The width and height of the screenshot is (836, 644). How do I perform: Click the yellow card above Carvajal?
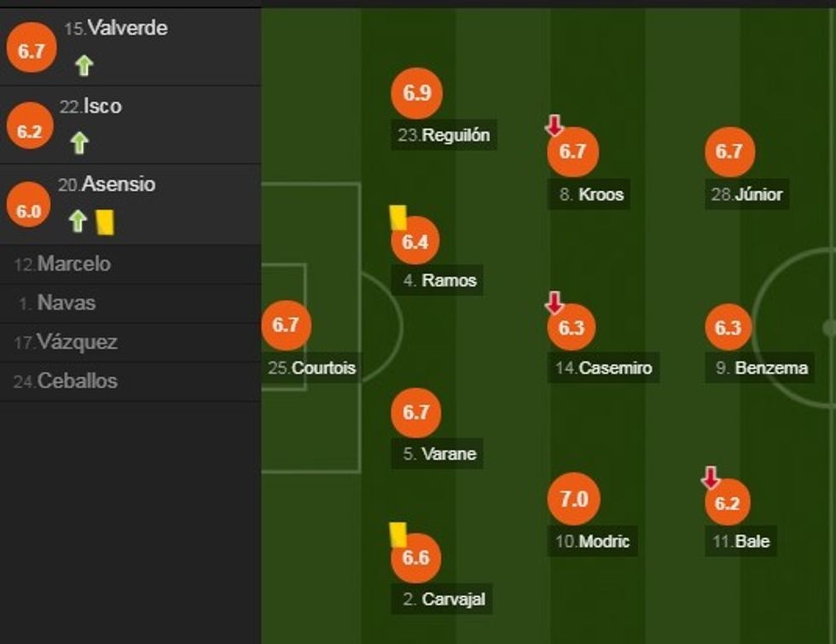(x=397, y=534)
